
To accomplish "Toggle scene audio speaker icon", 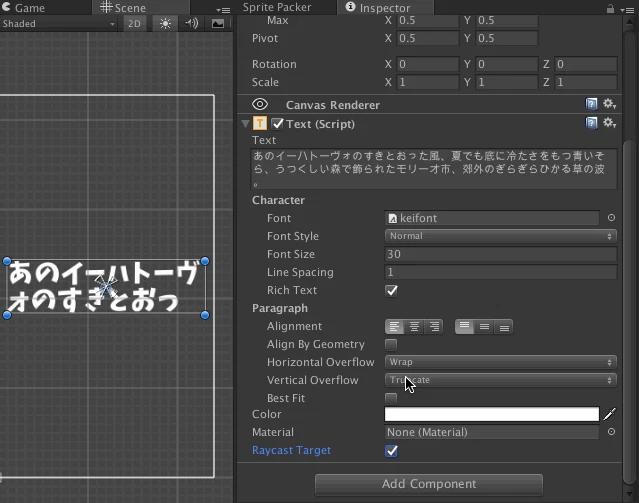I will 191,24.
